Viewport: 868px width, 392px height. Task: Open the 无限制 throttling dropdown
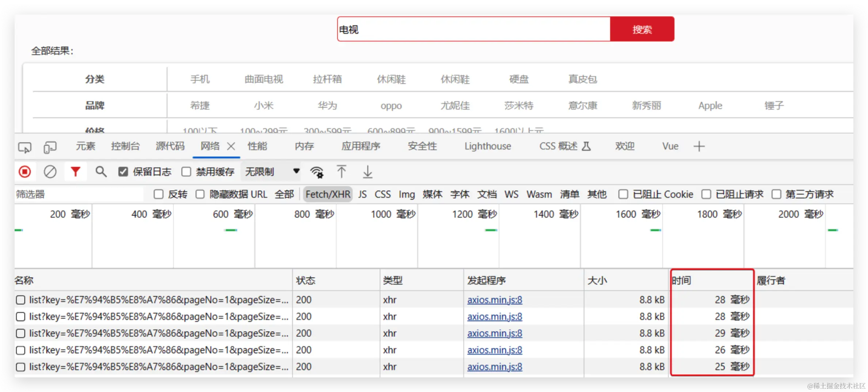click(x=271, y=172)
